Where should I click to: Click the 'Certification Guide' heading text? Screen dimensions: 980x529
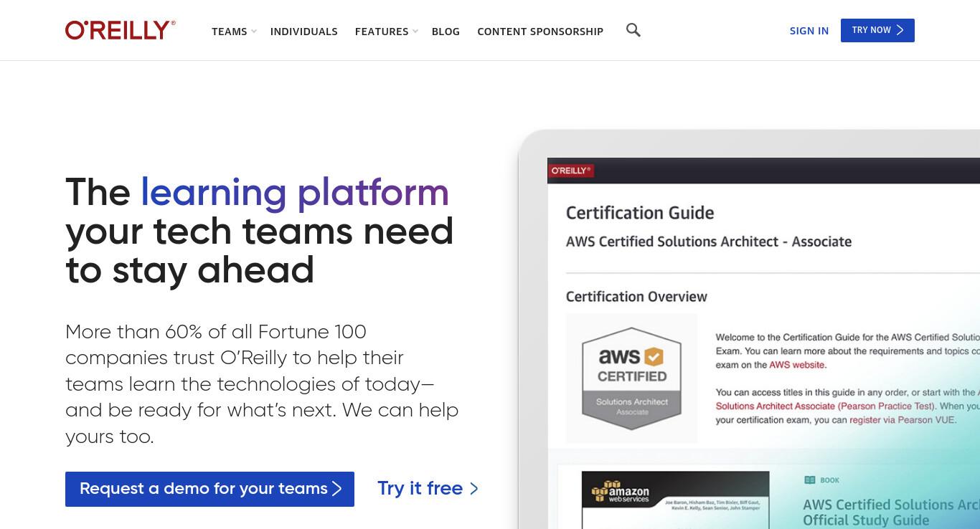[640, 213]
